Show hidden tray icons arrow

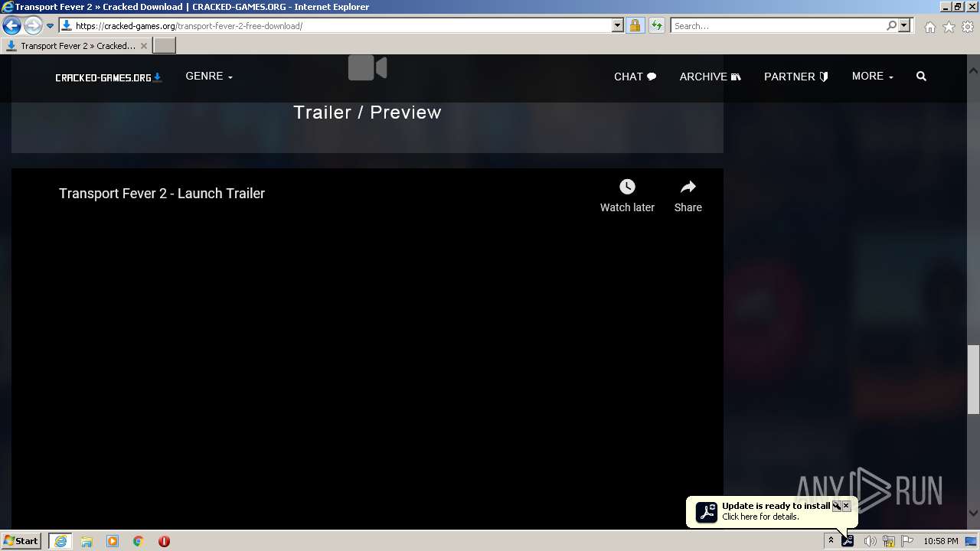tap(831, 541)
